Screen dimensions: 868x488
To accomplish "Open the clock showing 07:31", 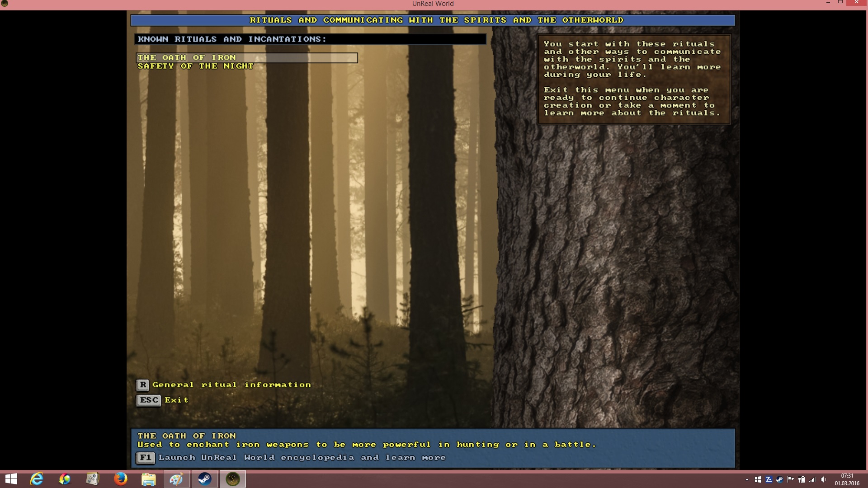I will (847, 479).
